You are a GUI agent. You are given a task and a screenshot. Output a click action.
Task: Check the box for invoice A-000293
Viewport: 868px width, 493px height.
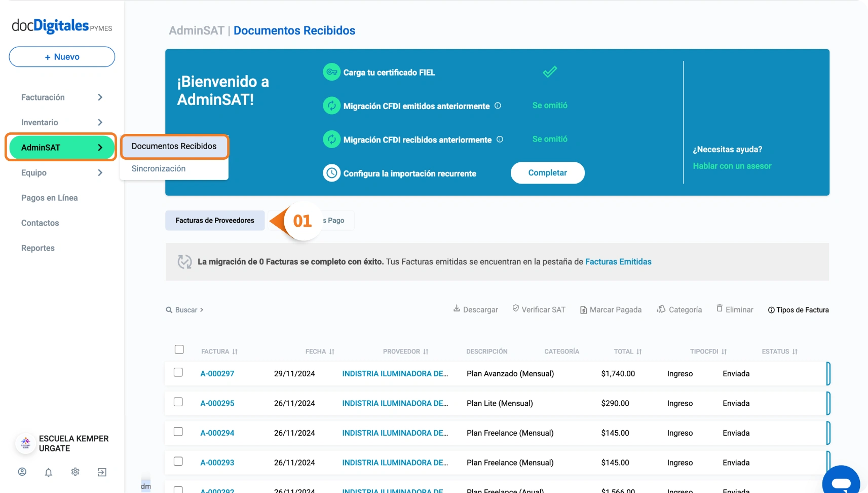178,461
